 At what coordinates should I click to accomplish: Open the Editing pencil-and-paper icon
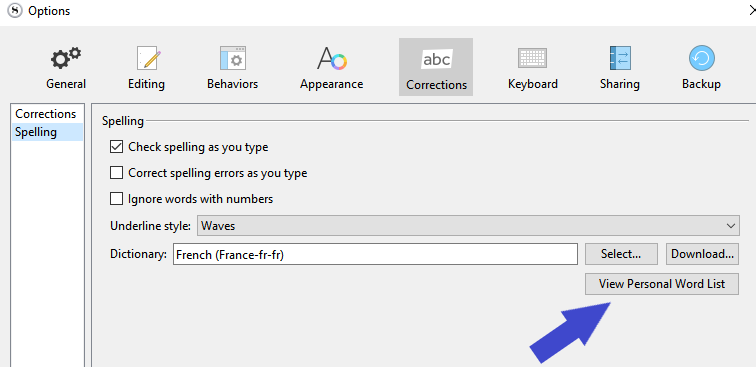click(x=147, y=59)
